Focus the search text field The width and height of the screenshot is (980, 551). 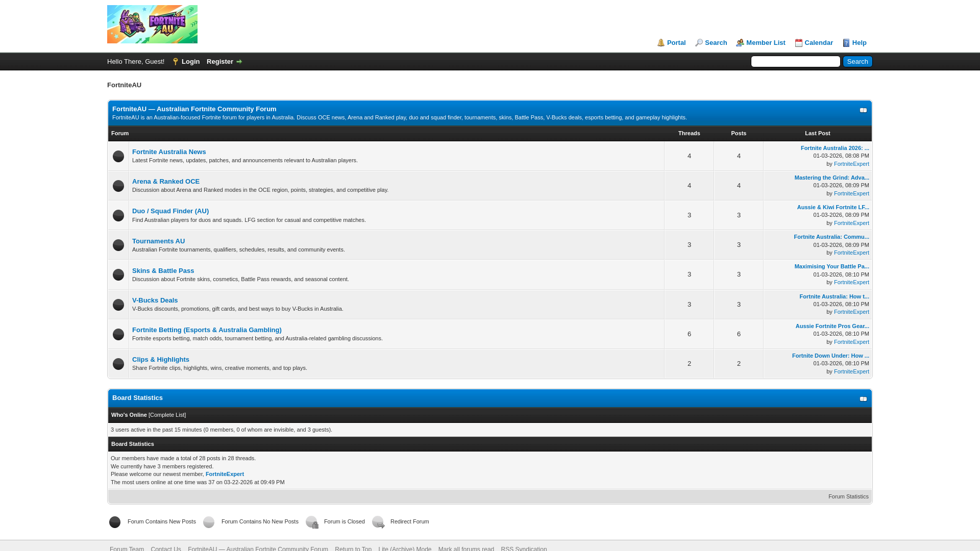795,62
